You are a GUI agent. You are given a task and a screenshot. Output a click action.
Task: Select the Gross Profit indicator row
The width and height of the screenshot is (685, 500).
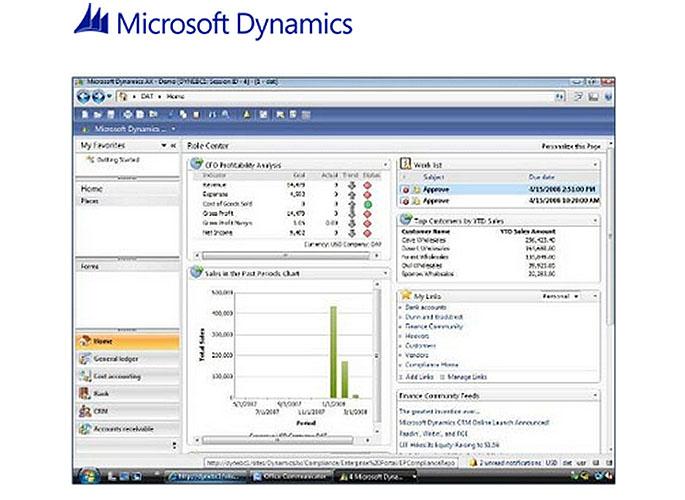point(287,214)
